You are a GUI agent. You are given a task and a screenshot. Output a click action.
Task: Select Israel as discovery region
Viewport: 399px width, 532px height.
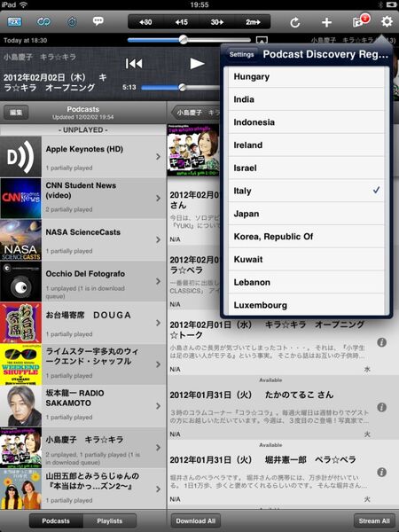point(307,168)
